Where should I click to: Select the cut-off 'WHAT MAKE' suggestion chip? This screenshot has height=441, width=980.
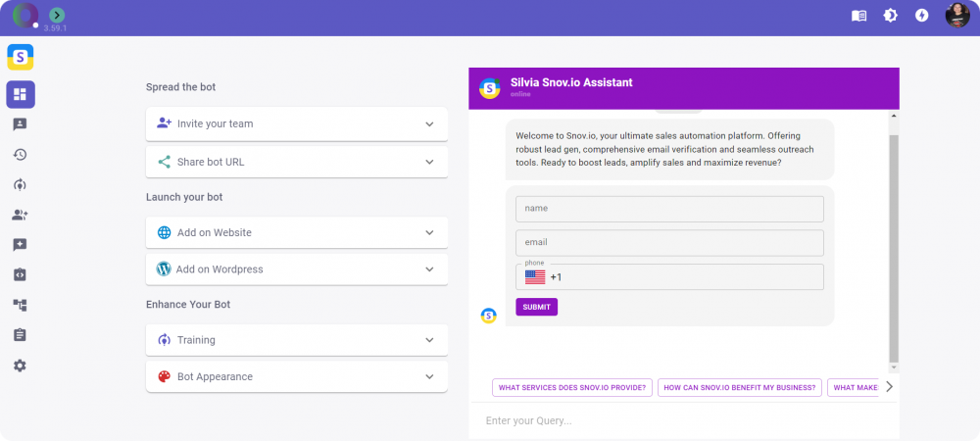click(853, 387)
